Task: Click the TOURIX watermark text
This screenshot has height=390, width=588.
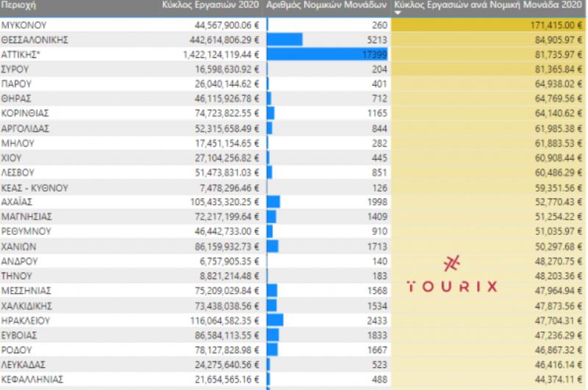Action: 452,286
